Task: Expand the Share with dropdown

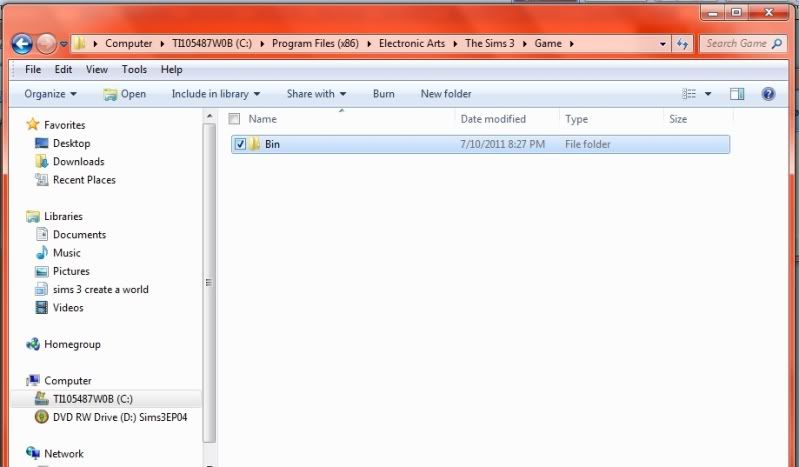Action: (316, 94)
